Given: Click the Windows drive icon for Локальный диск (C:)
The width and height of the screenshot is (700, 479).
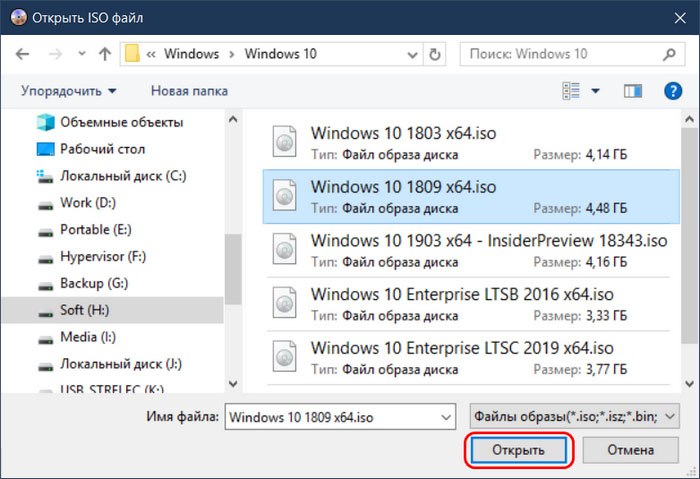Looking at the screenshot, I should (45, 176).
